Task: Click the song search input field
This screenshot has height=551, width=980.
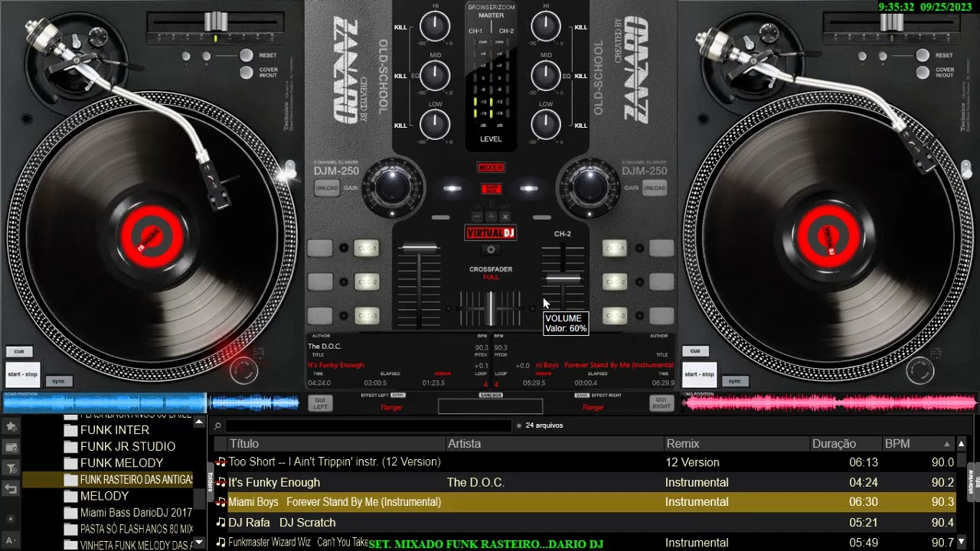Action: pyautogui.click(x=369, y=425)
